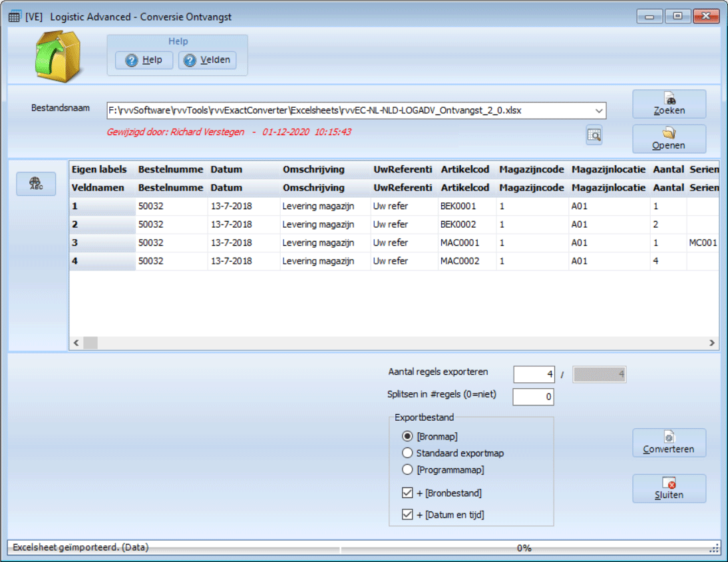This screenshot has height=562, width=728.
Task: Click the Splitsen in #regels input field
Action: [533, 397]
